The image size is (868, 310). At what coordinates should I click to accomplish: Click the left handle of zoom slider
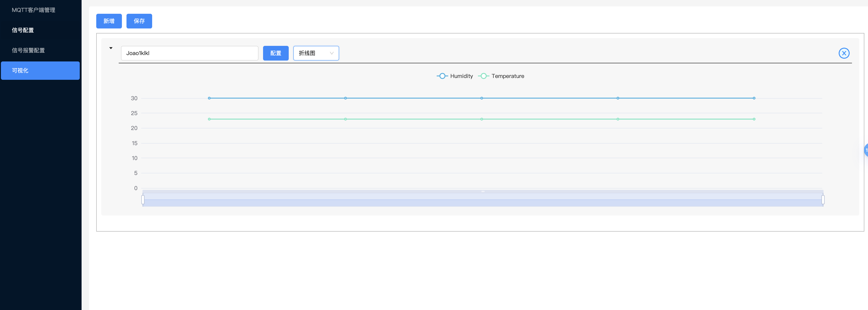coord(143,200)
